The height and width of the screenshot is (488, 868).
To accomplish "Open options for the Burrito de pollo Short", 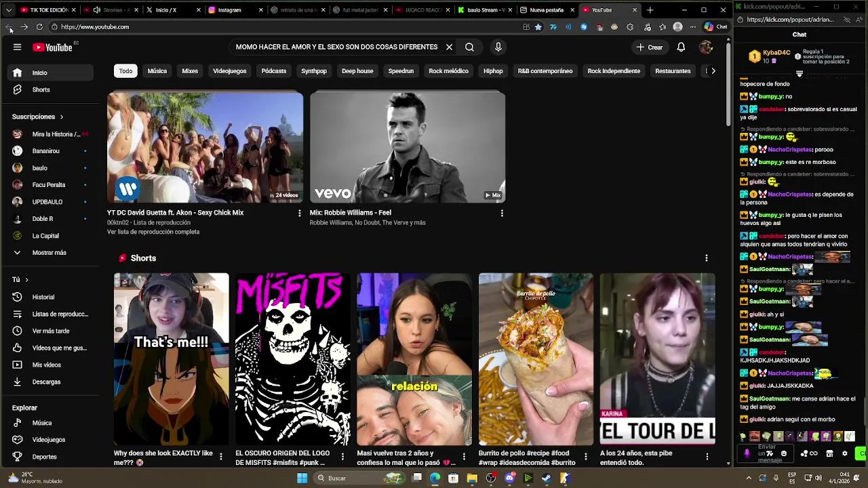I will coord(585,457).
